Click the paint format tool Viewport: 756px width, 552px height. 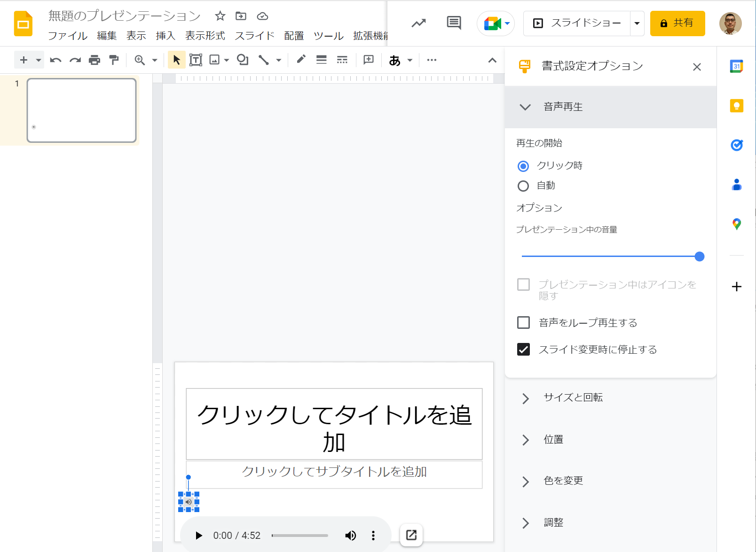(114, 60)
